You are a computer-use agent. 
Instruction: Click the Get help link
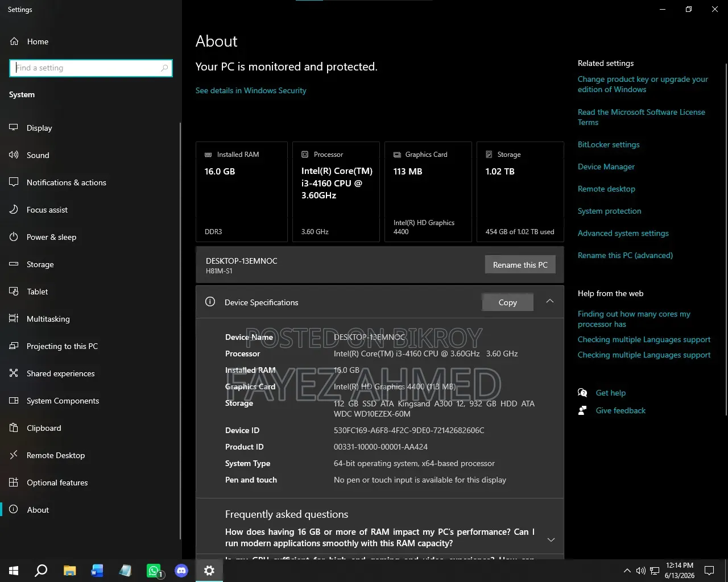coord(611,393)
